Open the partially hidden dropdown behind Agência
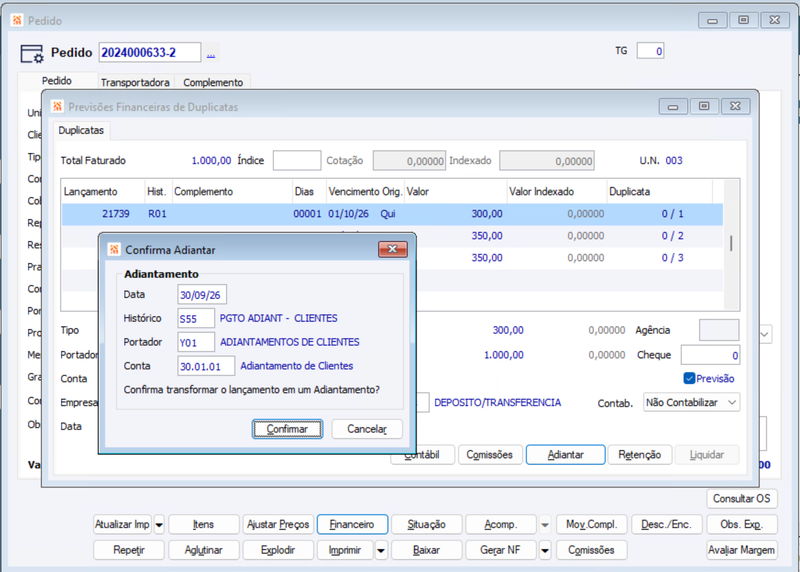 tap(765, 335)
